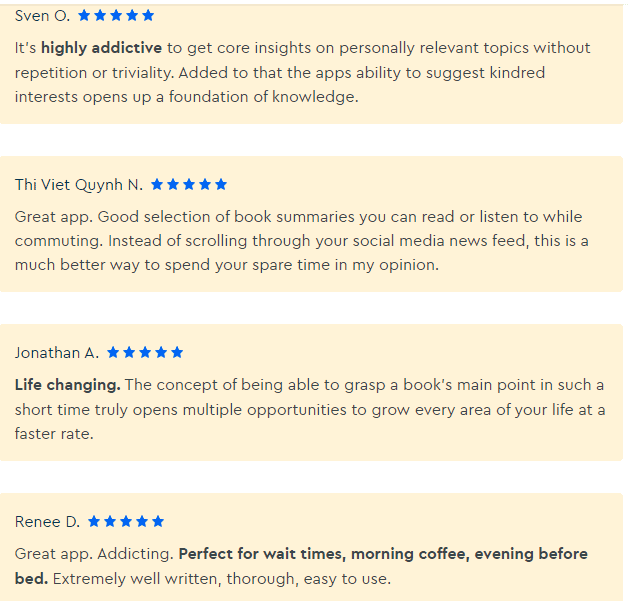
Task: Click the bold phrase "highly addictive"
Action: 101,48
